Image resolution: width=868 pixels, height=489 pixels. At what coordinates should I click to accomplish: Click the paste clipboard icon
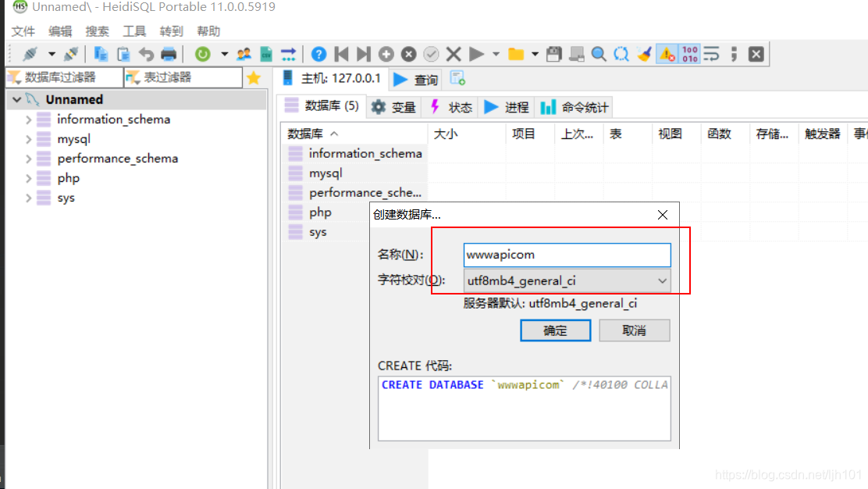click(x=123, y=54)
